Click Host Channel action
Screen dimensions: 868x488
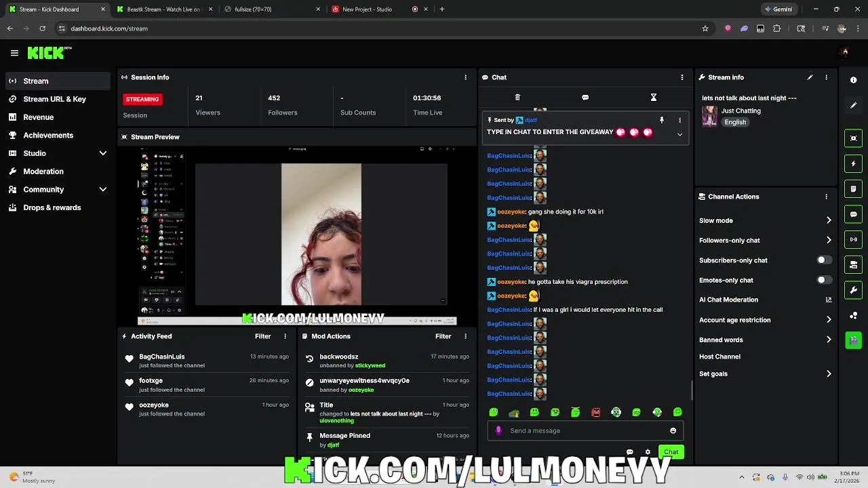coord(719,357)
